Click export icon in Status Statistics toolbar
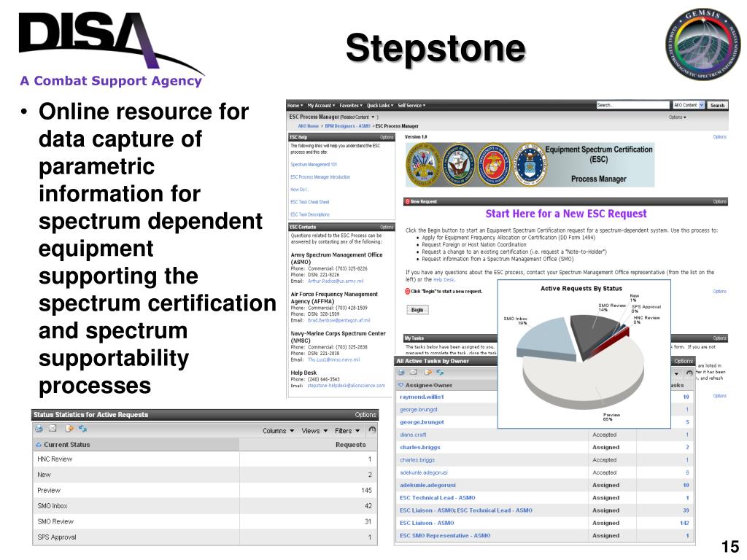Image resolution: width=747 pixels, height=560 pixels. (69, 429)
